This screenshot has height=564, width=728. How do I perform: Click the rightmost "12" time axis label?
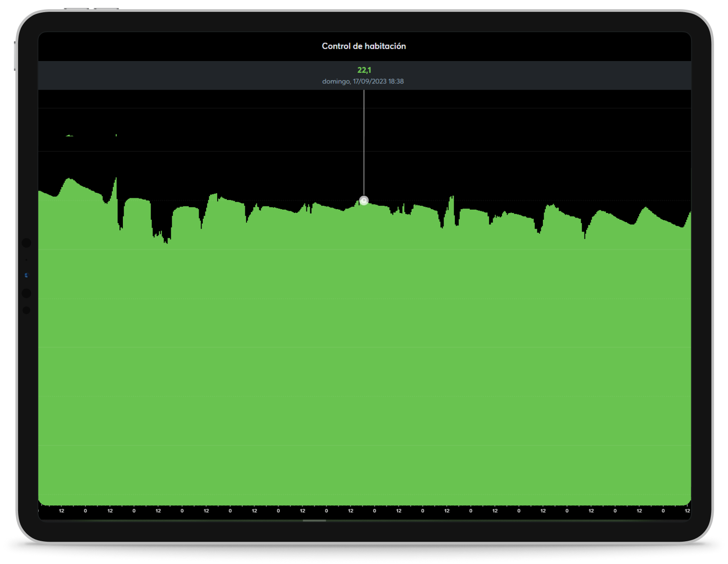pyautogui.click(x=687, y=511)
